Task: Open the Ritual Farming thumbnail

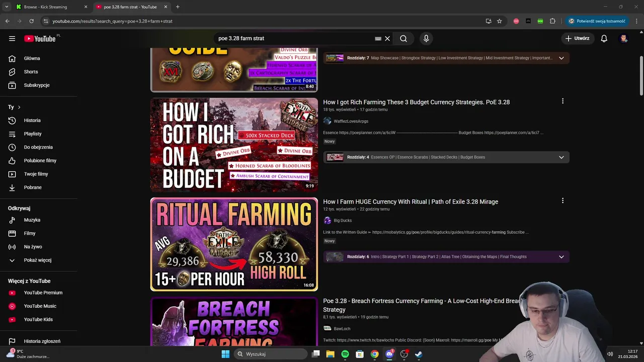Action: [234, 244]
